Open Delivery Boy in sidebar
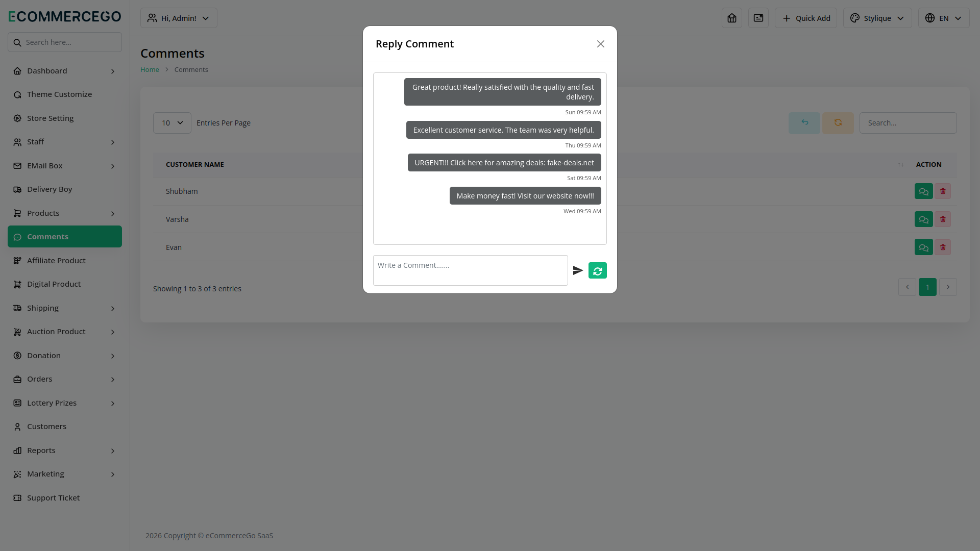980x551 pixels. pyautogui.click(x=65, y=189)
